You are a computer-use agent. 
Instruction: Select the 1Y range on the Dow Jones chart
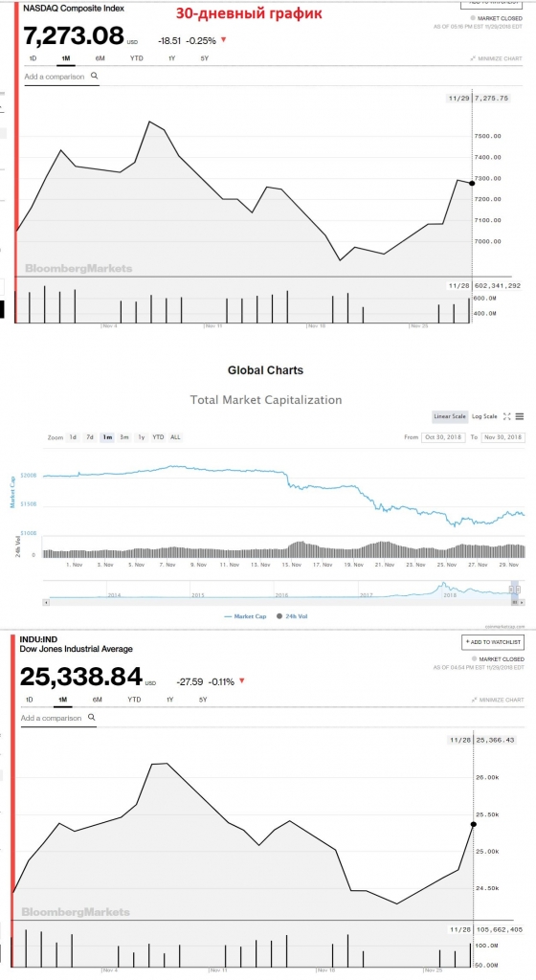click(169, 700)
